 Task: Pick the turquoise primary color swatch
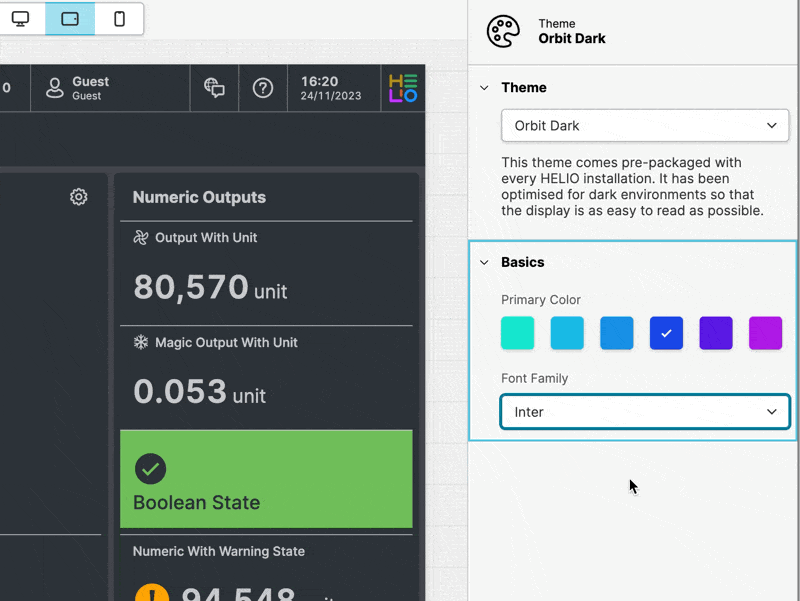click(517, 333)
